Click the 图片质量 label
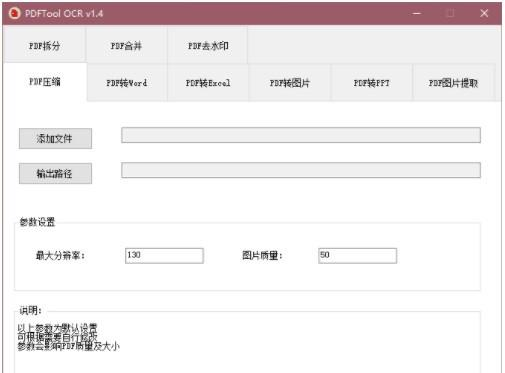 click(x=262, y=256)
